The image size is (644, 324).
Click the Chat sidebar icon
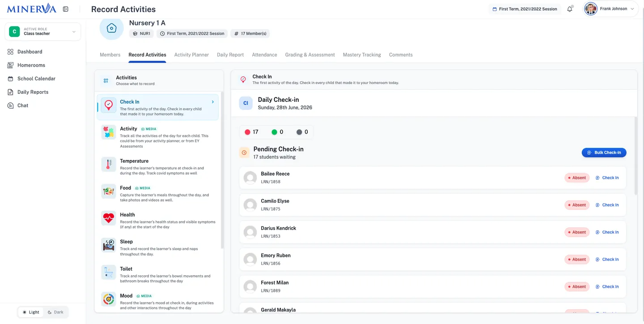point(10,105)
